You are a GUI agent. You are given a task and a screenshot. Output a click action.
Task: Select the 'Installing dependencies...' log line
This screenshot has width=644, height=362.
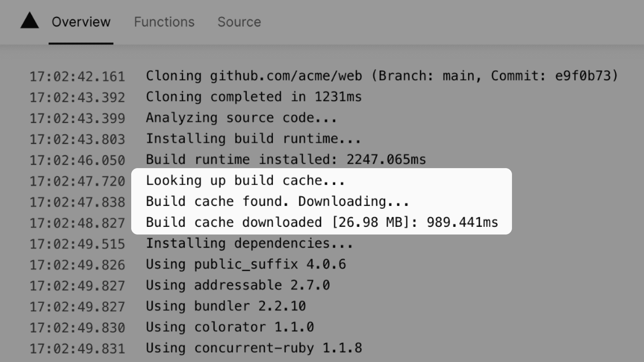click(249, 243)
